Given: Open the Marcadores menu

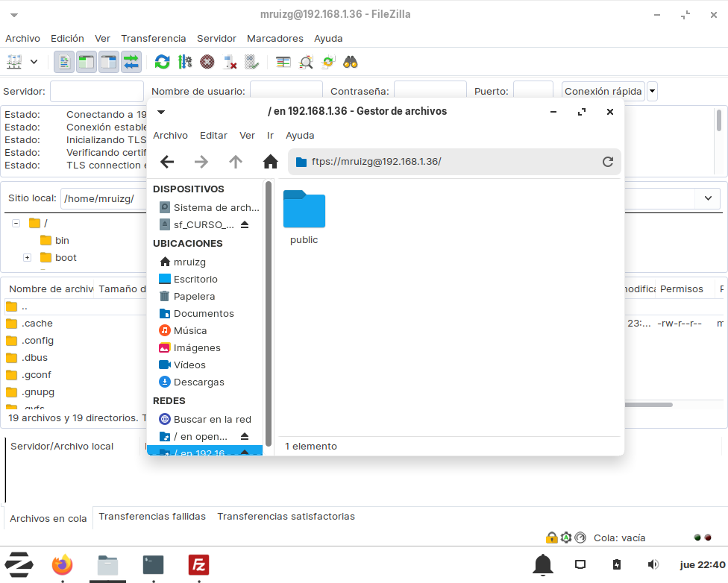Looking at the screenshot, I should coord(274,38).
